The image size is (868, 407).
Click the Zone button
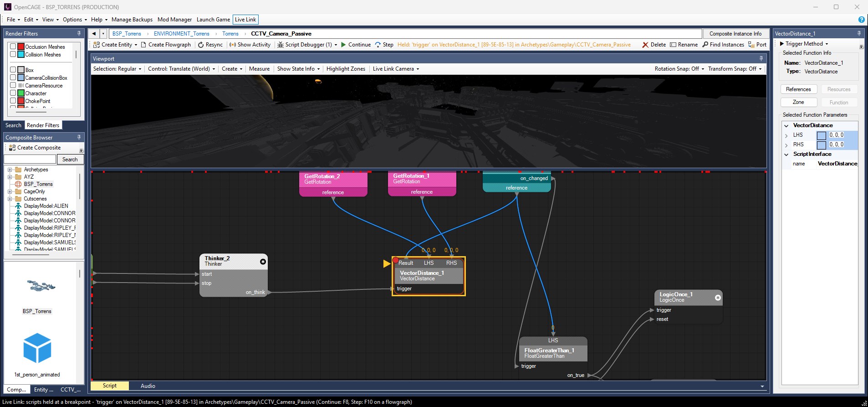[x=798, y=103]
